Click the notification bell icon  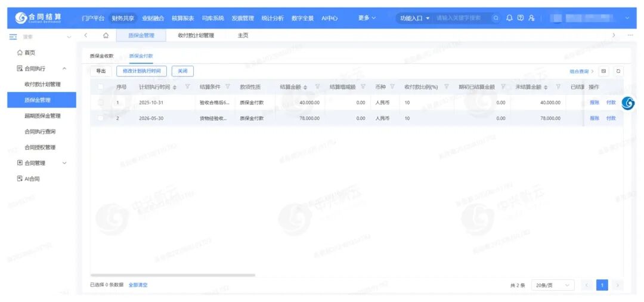(509, 18)
